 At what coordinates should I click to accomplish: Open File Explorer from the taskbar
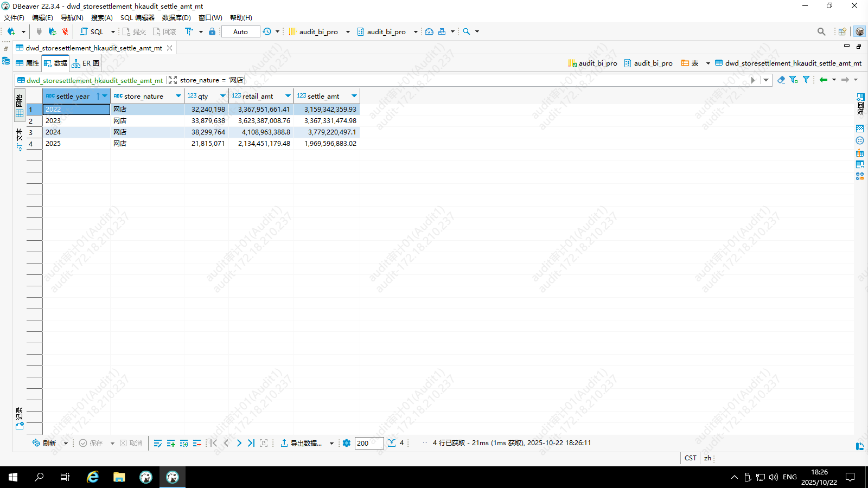[119, 477]
